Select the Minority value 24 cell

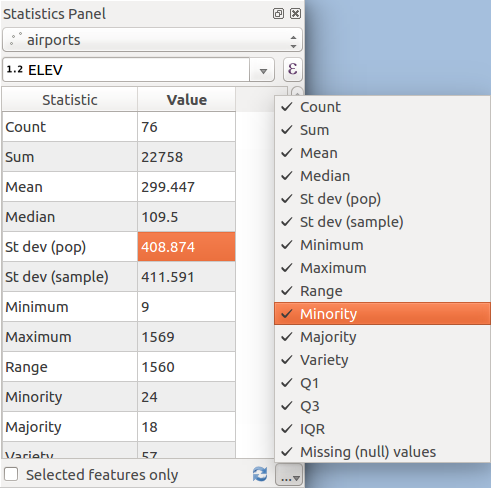coord(186,397)
